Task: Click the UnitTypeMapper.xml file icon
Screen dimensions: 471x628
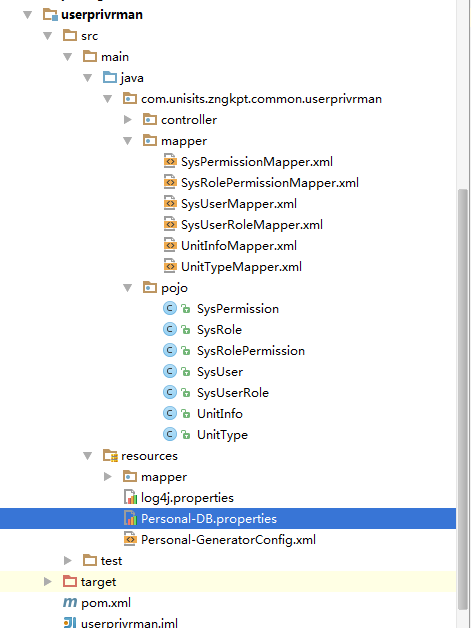Action: tap(170, 266)
